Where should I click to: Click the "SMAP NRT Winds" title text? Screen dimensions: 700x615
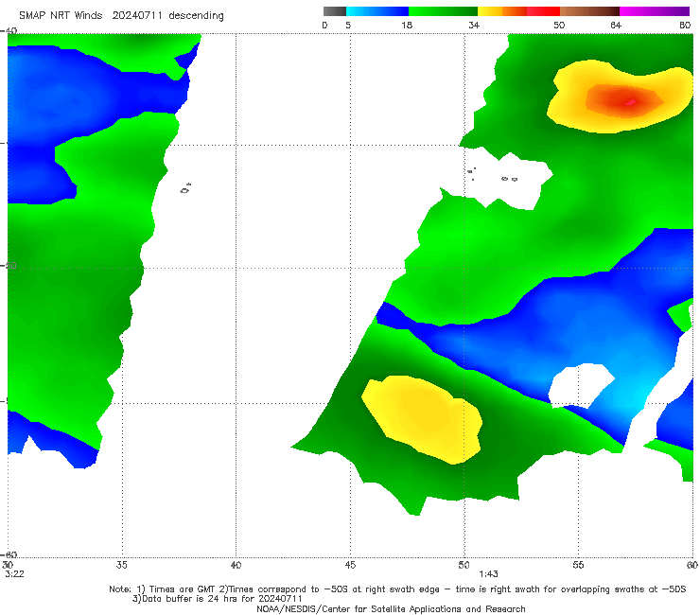click(x=61, y=15)
